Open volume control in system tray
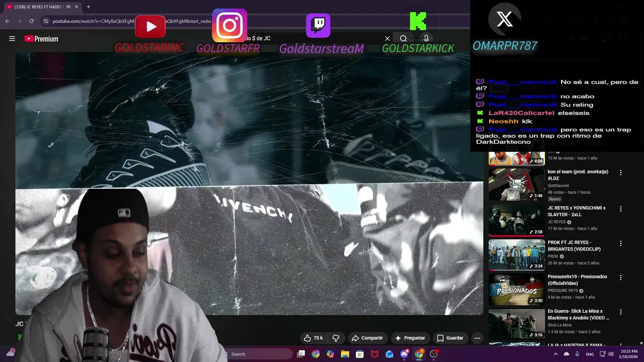 click(x=610, y=354)
